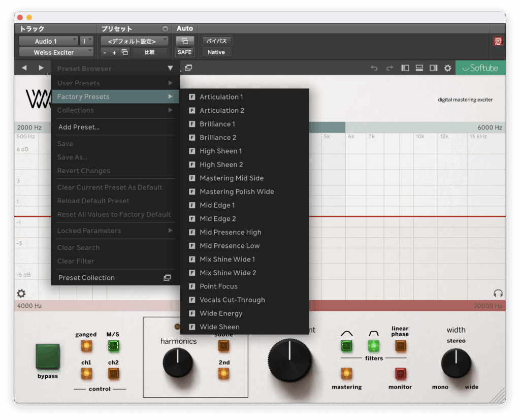Choose the Point Focus preset

click(x=245, y=286)
